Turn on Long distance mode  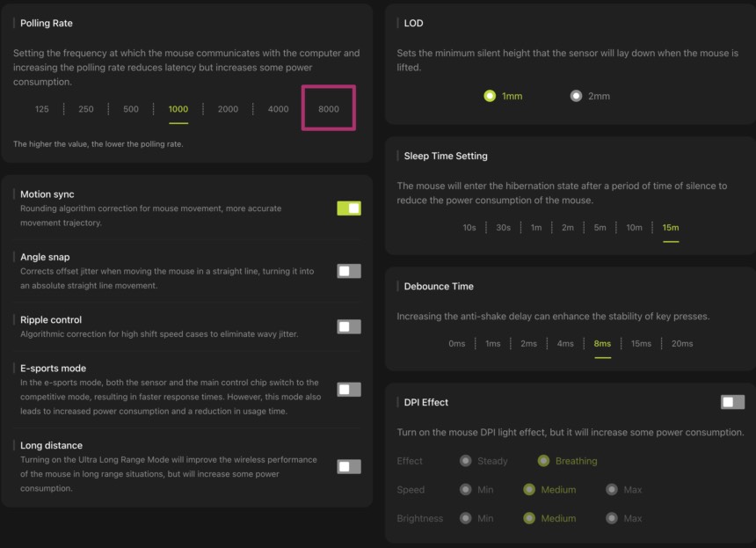coord(348,466)
